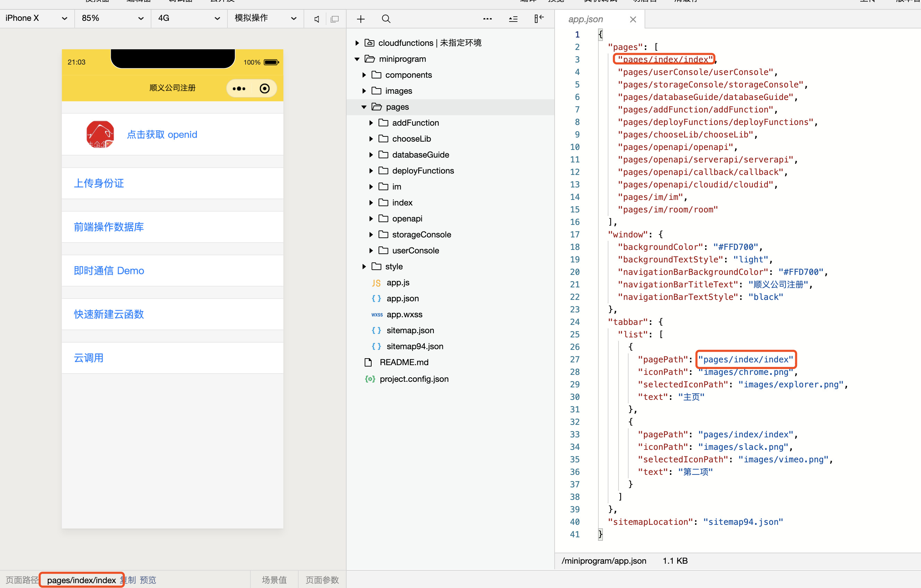
Task: Open the file tree more-options ellipsis
Action: [487, 19]
